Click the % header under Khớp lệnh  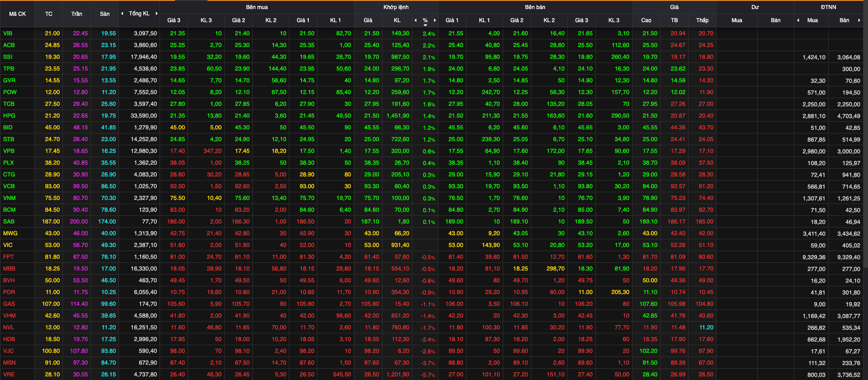pyautogui.click(x=425, y=20)
